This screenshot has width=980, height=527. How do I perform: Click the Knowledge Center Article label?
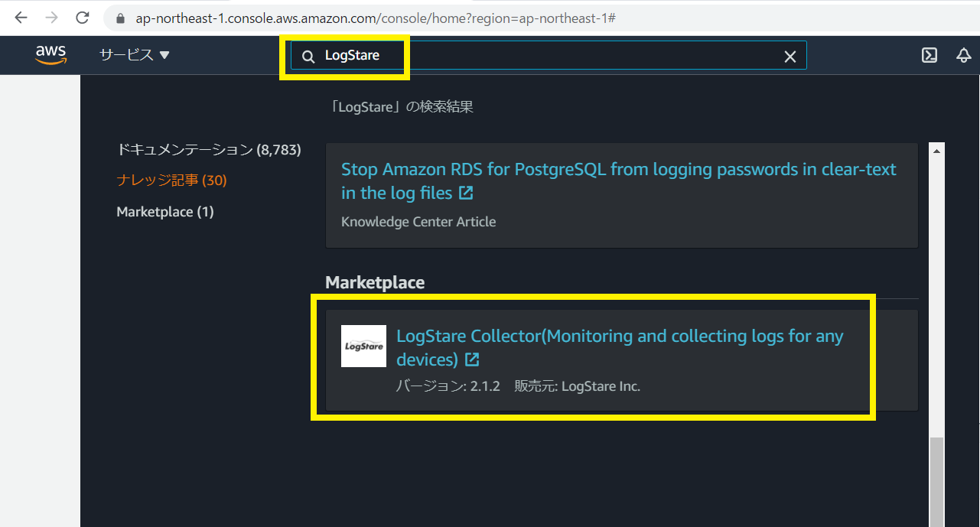point(418,222)
